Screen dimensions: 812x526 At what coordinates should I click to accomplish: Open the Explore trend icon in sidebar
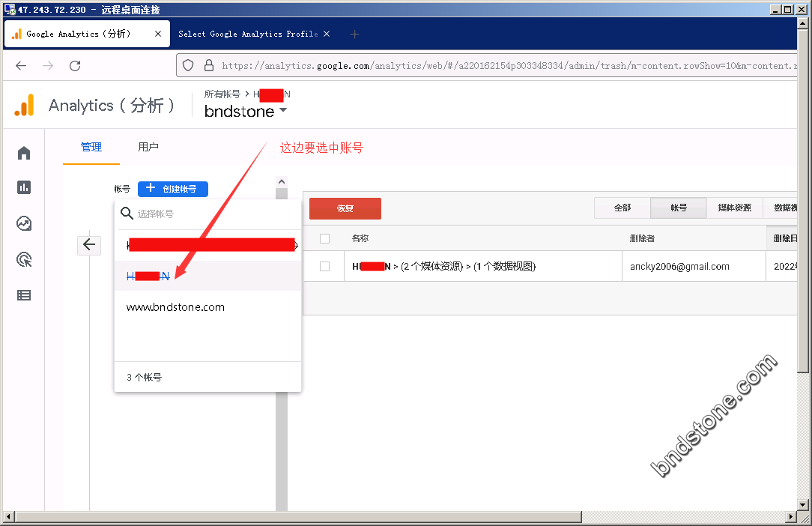pyautogui.click(x=24, y=223)
